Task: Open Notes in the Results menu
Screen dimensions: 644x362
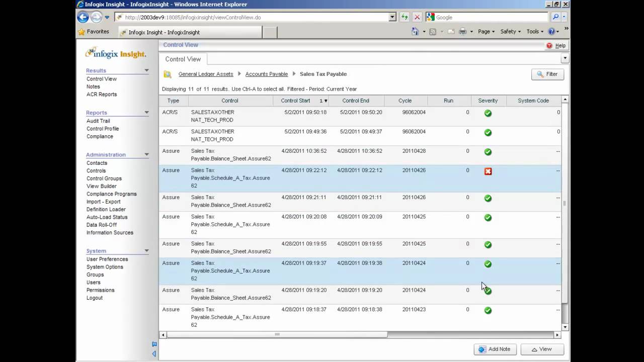Action: coord(93,86)
